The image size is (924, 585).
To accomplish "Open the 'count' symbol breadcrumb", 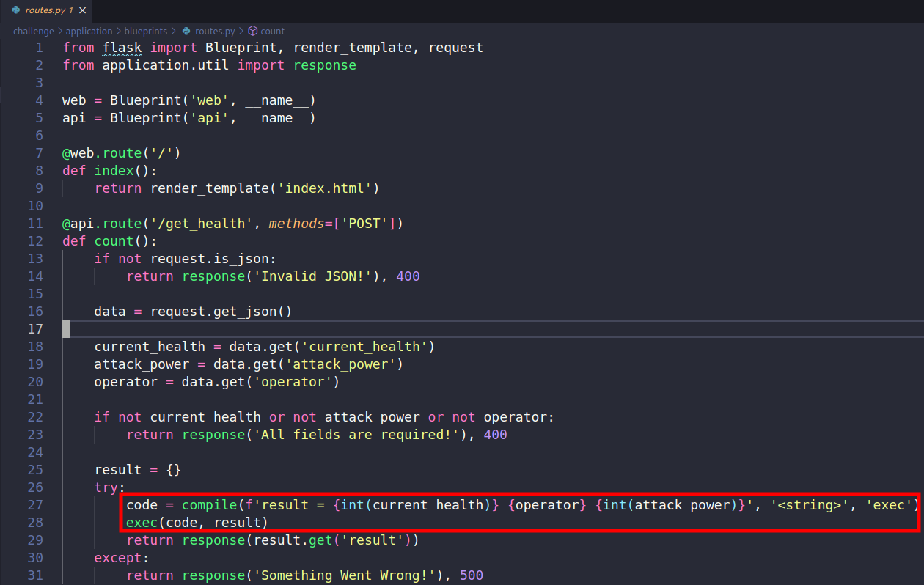I will (272, 31).
